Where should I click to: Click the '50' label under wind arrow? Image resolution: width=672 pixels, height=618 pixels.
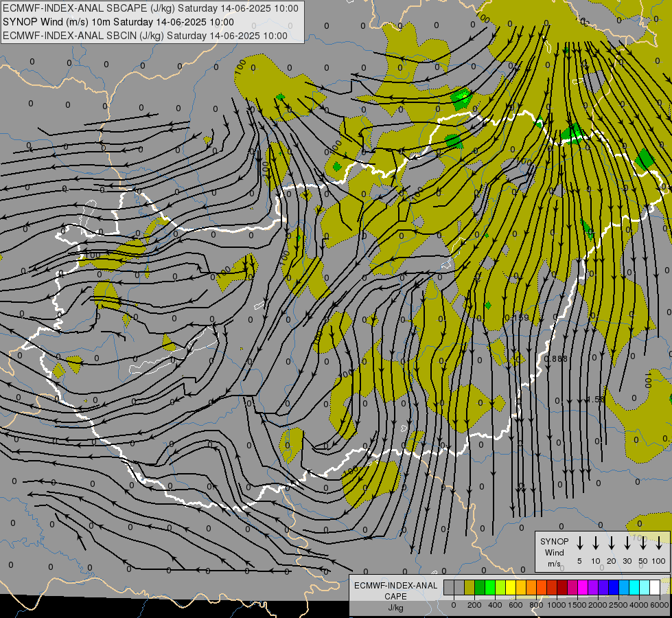[x=643, y=561]
